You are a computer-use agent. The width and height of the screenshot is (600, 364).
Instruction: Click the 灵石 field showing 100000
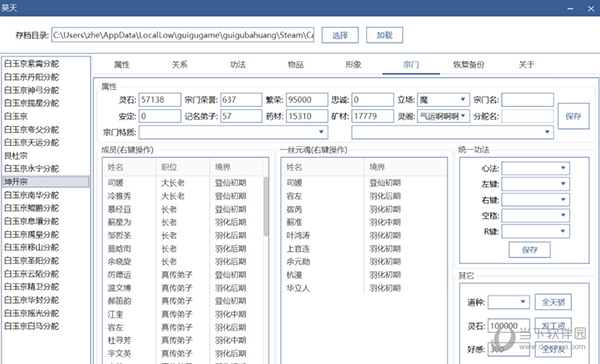coord(509,326)
